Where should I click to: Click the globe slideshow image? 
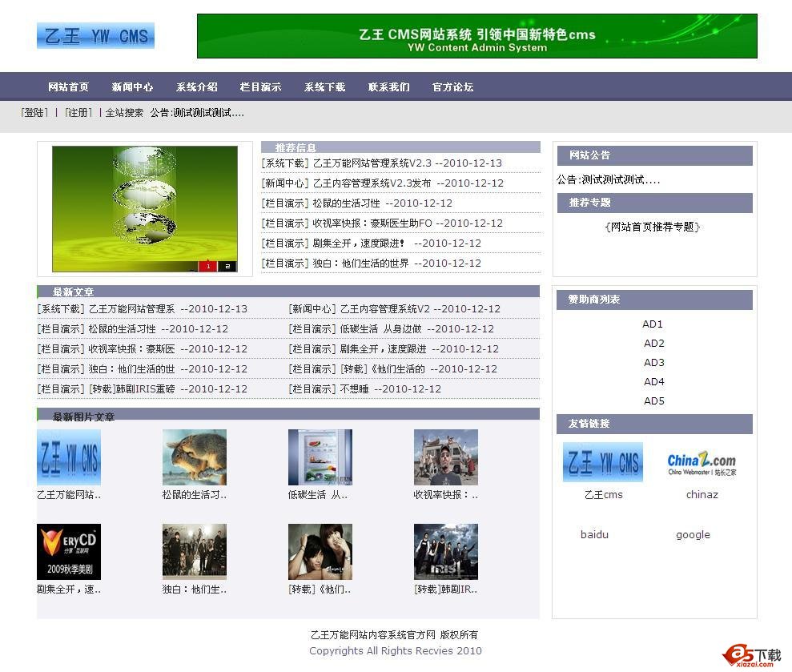pos(145,209)
